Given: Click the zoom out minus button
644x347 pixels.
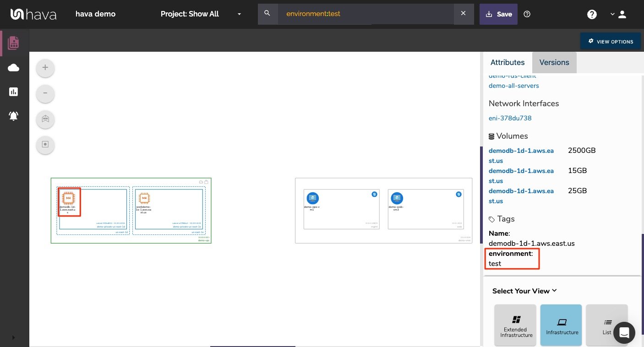Looking at the screenshot, I should (x=45, y=93).
